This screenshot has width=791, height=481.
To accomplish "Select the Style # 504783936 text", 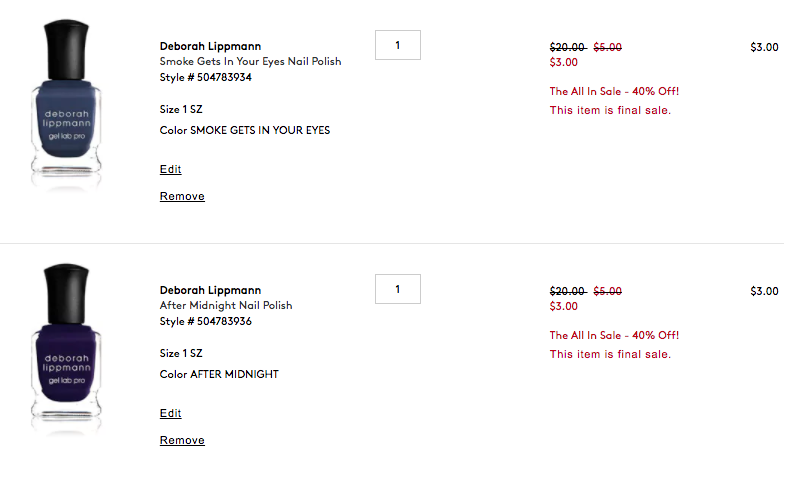I will (x=205, y=321).
